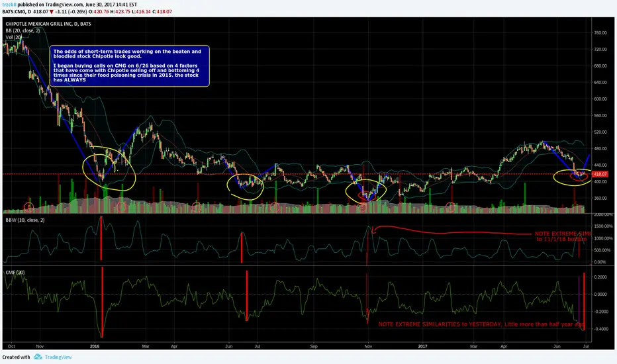Screen dimensions: 617x364
Task: Click the 1500.00% BBW axis value
Action: tap(602, 226)
